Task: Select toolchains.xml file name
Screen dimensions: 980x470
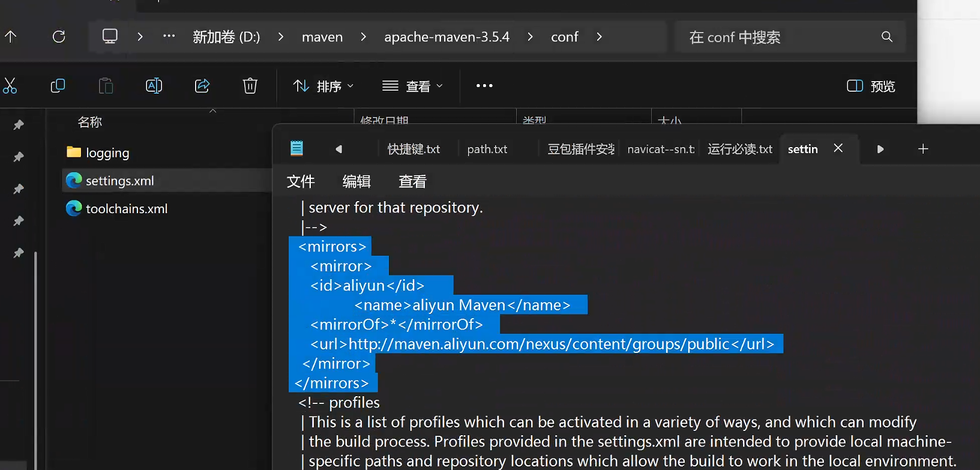Action: (x=127, y=209)
